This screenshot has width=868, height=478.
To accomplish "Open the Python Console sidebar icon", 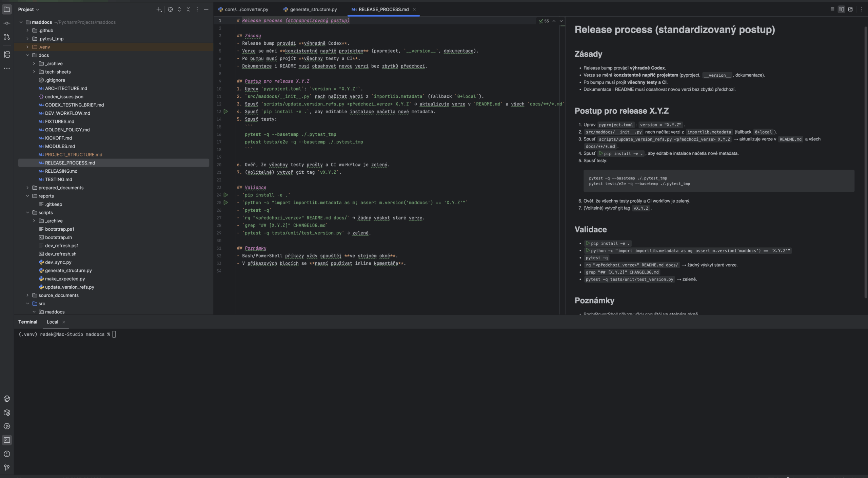I will click(x=7, y=399).
